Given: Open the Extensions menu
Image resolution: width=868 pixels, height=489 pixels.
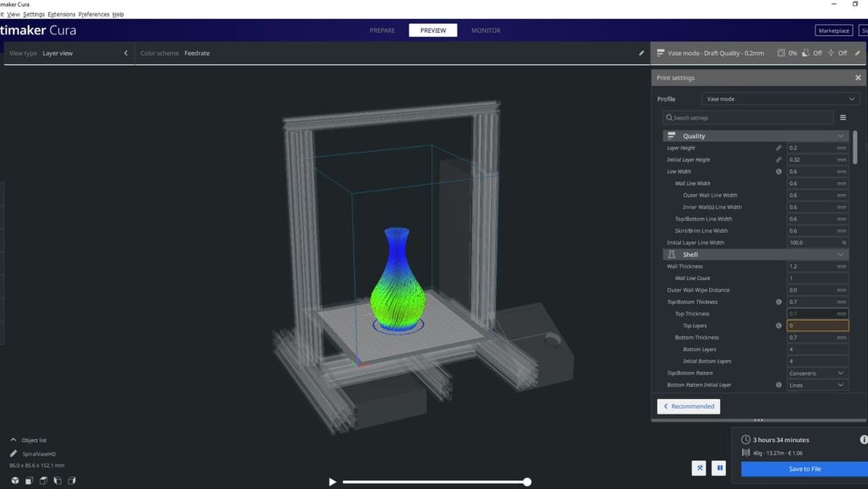Looking at the screenshot, I should [x=61, y=15].
